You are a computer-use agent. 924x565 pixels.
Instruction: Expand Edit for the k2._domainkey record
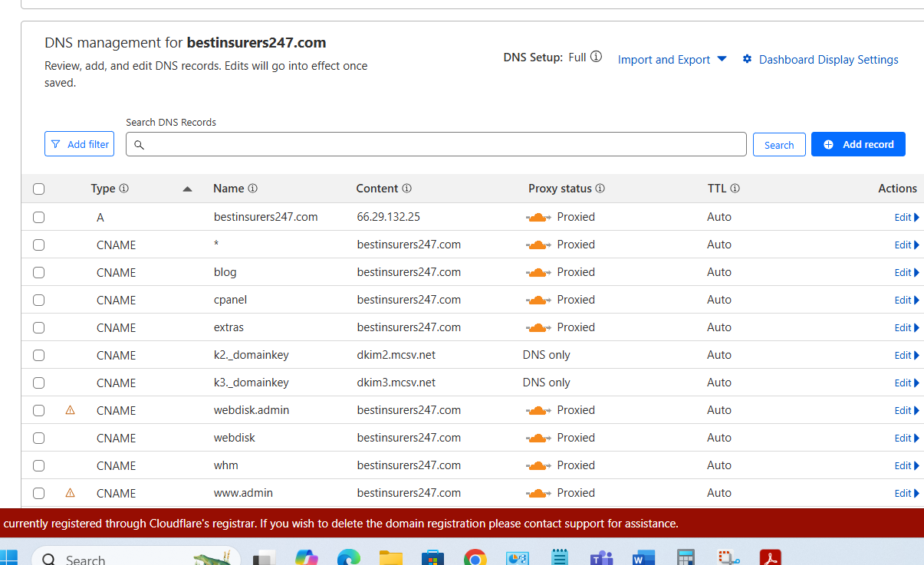pos(906,355)
